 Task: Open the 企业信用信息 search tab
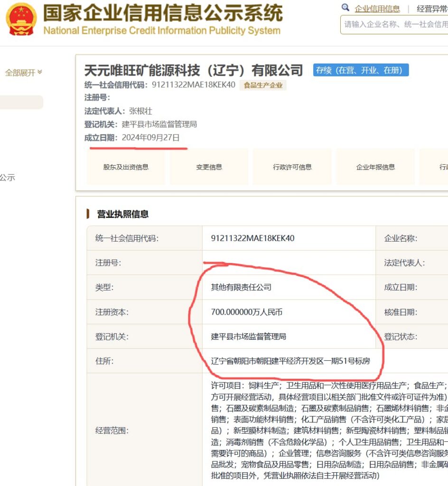[x=377, y=9]
